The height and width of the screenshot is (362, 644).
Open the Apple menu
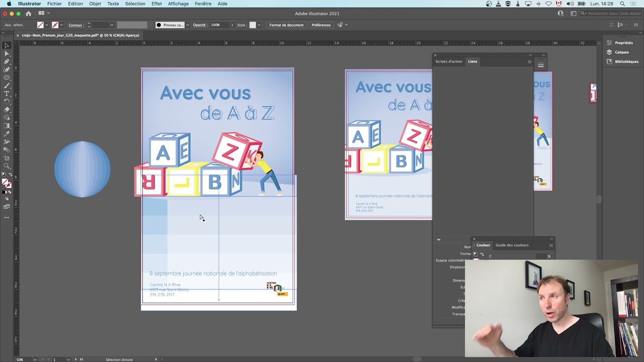[x=9, y=4]
